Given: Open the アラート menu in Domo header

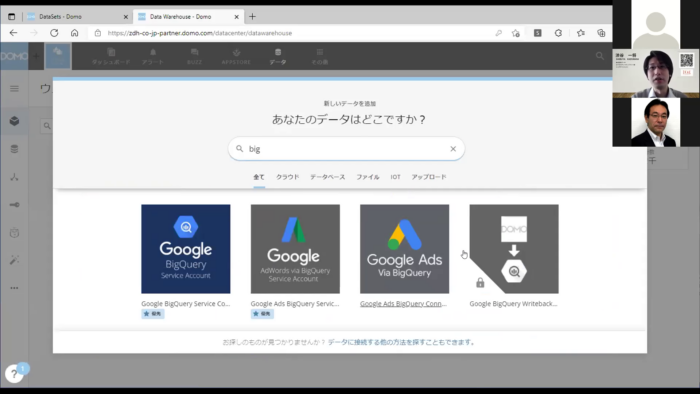Looking at the screenshot, I should [153, 56].
